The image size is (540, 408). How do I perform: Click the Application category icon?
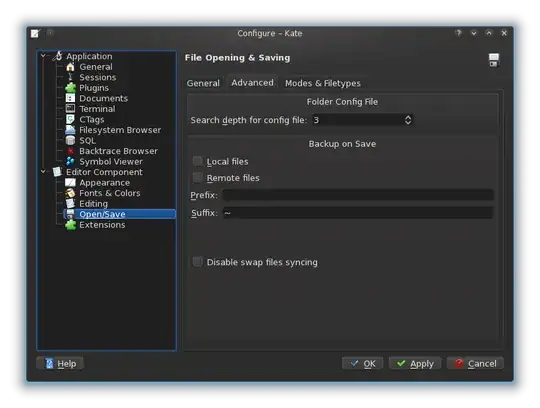click(x=58, y=56)
